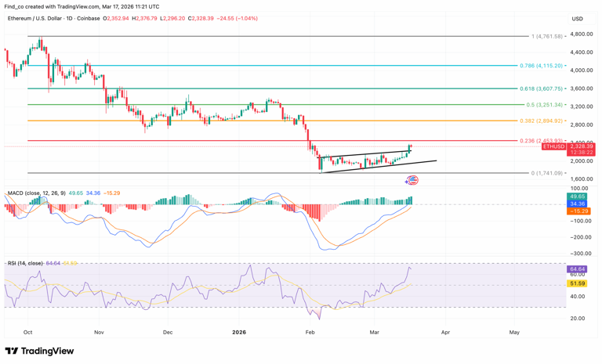The height and width of the screenshot is (364, 602).
Task: Click the Ethereum / U.S. Dollar symbol title
Action: [x=35, y=19]
